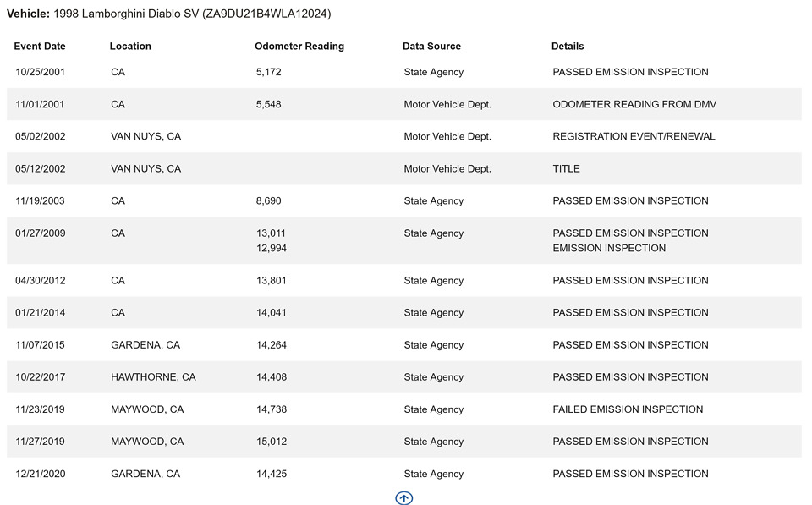Click the 14,041 odometer reading

(272, 313)
